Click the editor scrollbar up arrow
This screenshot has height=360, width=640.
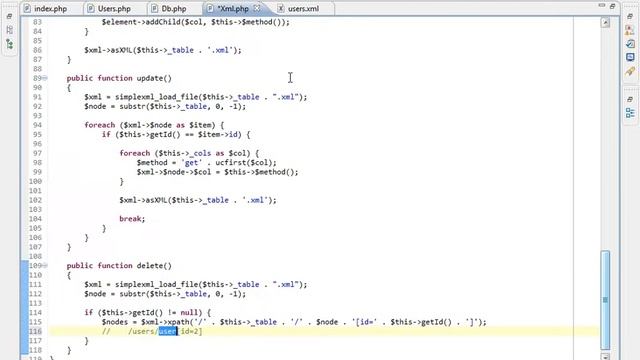[x=605, y=22]
